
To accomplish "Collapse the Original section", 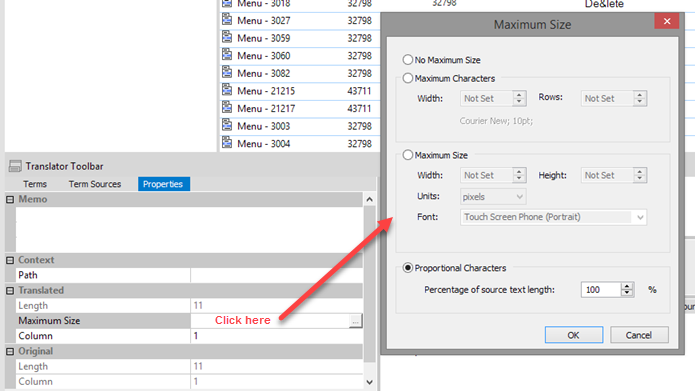I will click(x=10, y=352).
